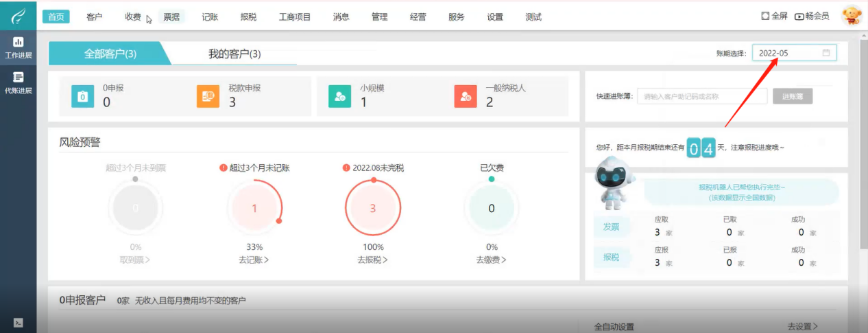Viewport: 868px width, 333px height.
Task: Select the green 小规模 icon
Action: 339,97
